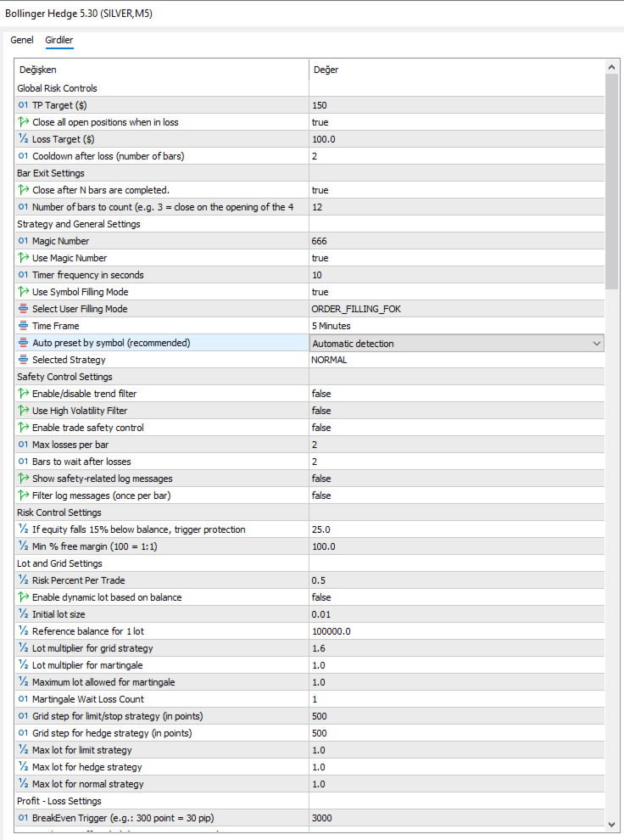Image resolution: width=624 pixels, height=840 pixels.
Task: Open the Automatic detection dropdown arrow
Action: pos(597,344)
